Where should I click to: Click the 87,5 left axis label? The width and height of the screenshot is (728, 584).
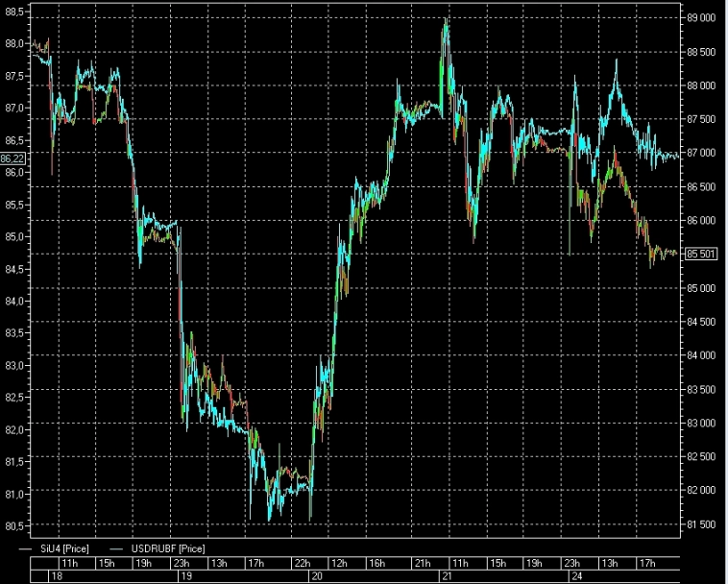point(14,76)
